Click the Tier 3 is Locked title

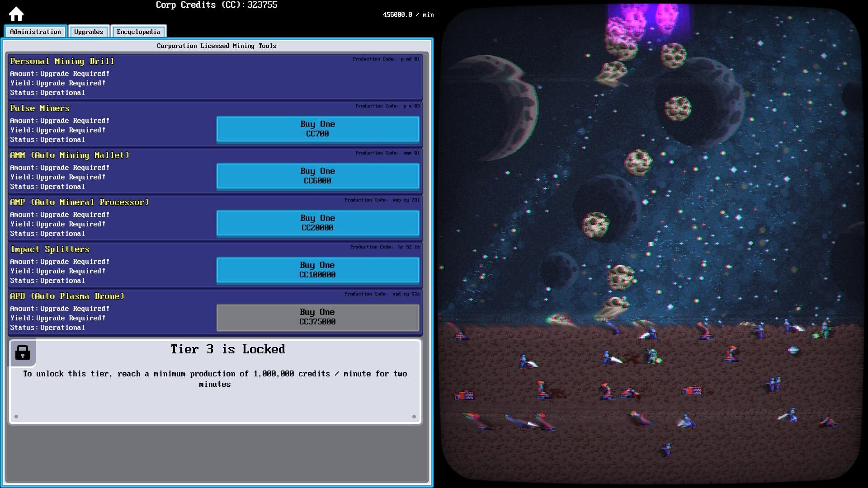[228, 349]
